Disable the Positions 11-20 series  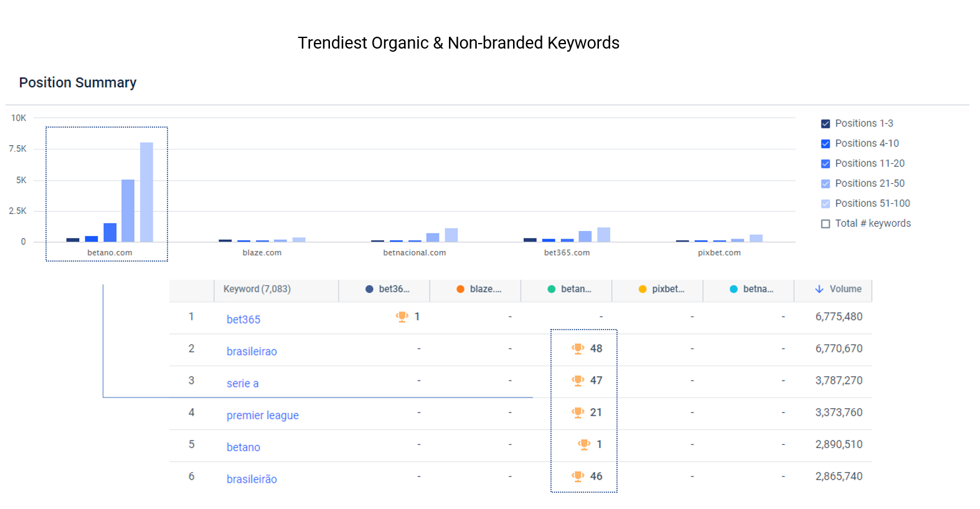click(826, 164)
